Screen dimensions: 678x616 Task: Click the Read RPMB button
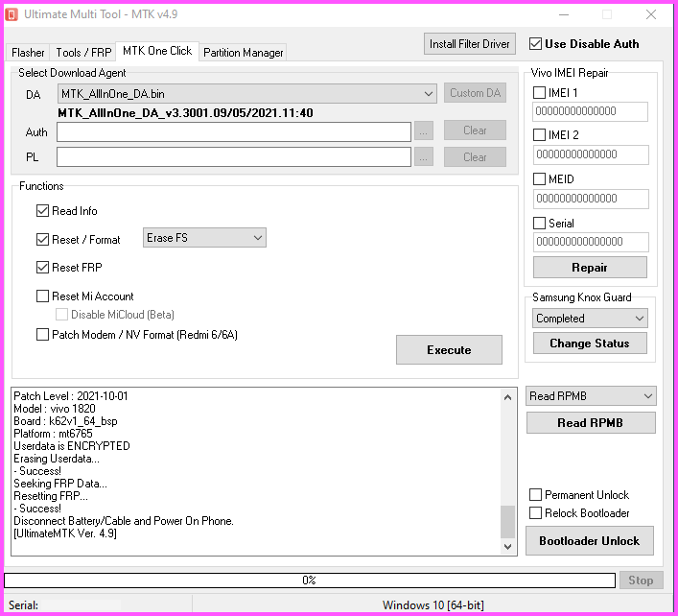pos(591,422)
